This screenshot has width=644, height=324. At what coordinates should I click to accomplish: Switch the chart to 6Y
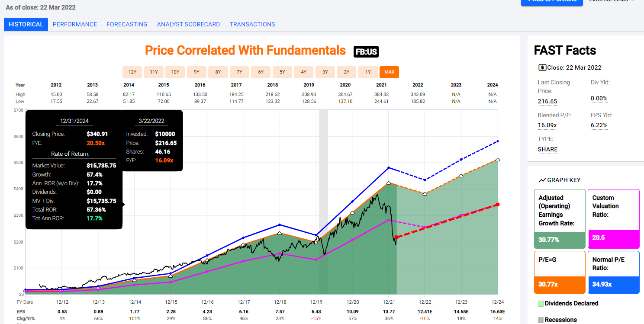tap(261, 72)
